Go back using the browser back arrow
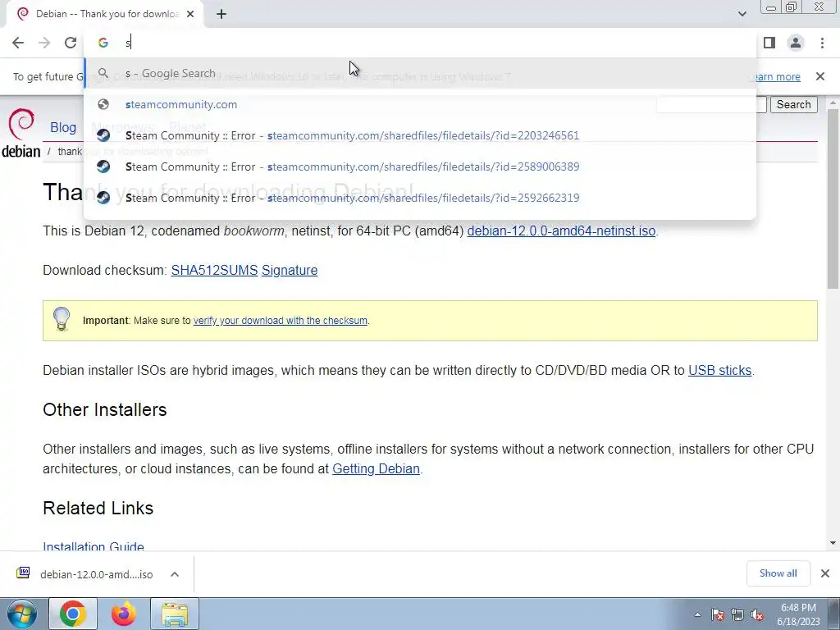 18,43
